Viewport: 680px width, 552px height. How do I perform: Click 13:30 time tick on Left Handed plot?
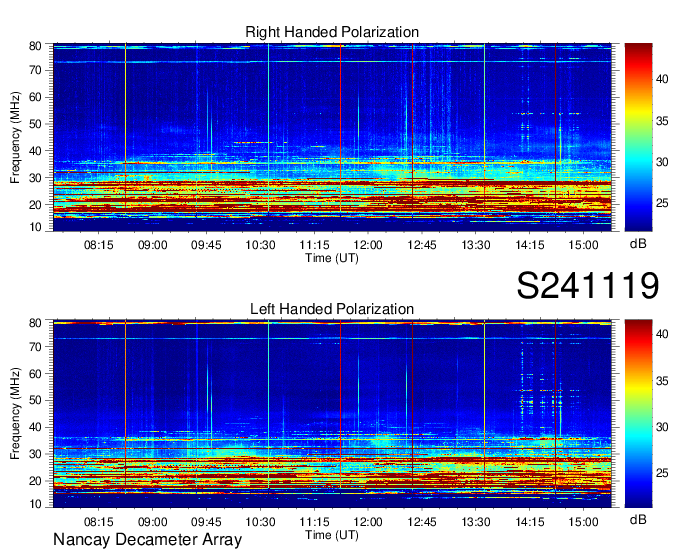click(476, 522)
